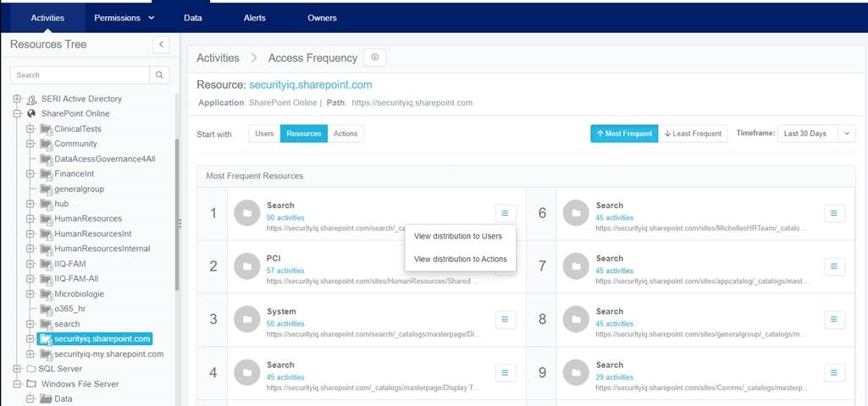Open the menu icon for System resource
Image resolution: width=868 pixels, height=406 pixels.
505,319
